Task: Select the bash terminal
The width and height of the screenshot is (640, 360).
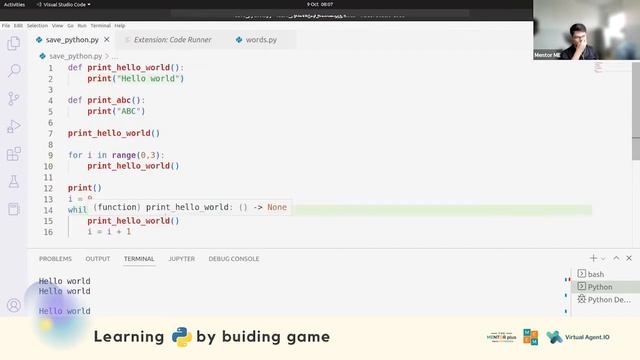Action: click(x=606, y=274)
